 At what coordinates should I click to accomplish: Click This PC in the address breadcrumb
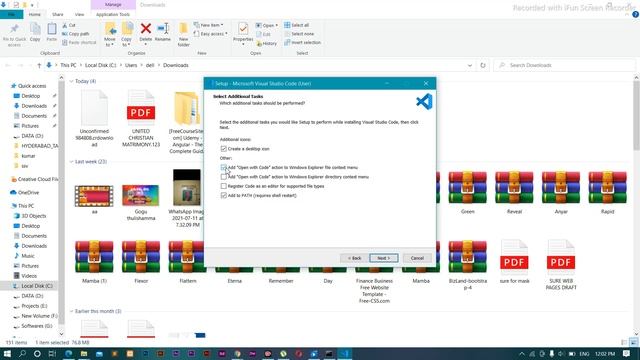point(68,65)
